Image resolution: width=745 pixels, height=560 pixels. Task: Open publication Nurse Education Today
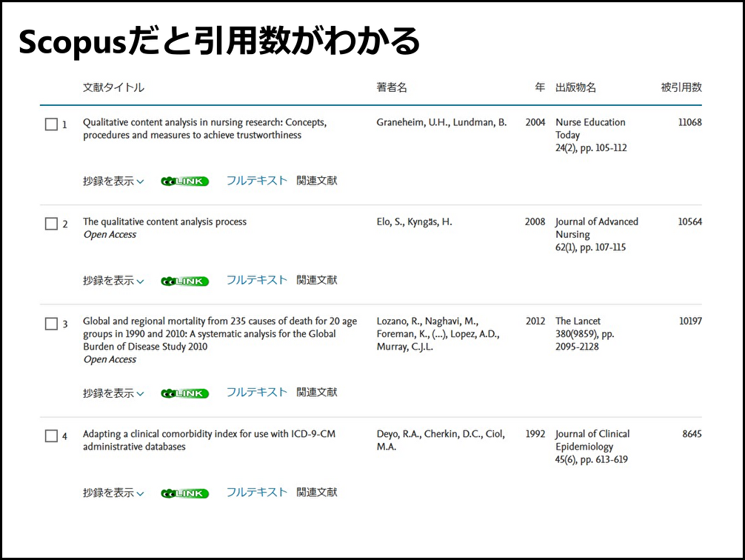pos(590,129)
